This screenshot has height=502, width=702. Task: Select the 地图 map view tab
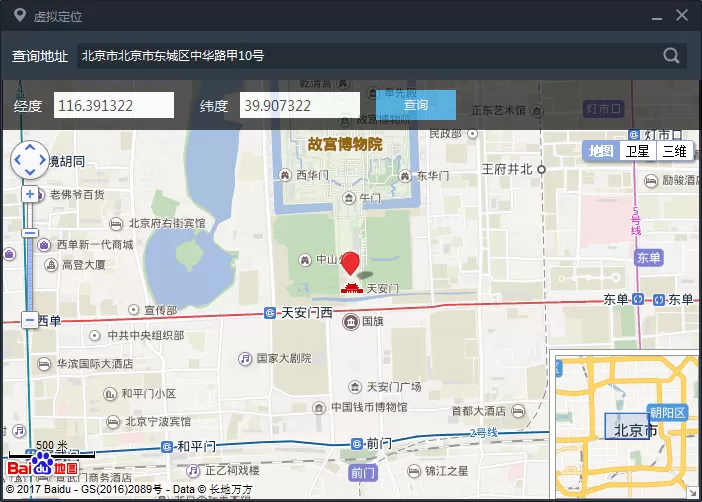(x=601, y=151)
